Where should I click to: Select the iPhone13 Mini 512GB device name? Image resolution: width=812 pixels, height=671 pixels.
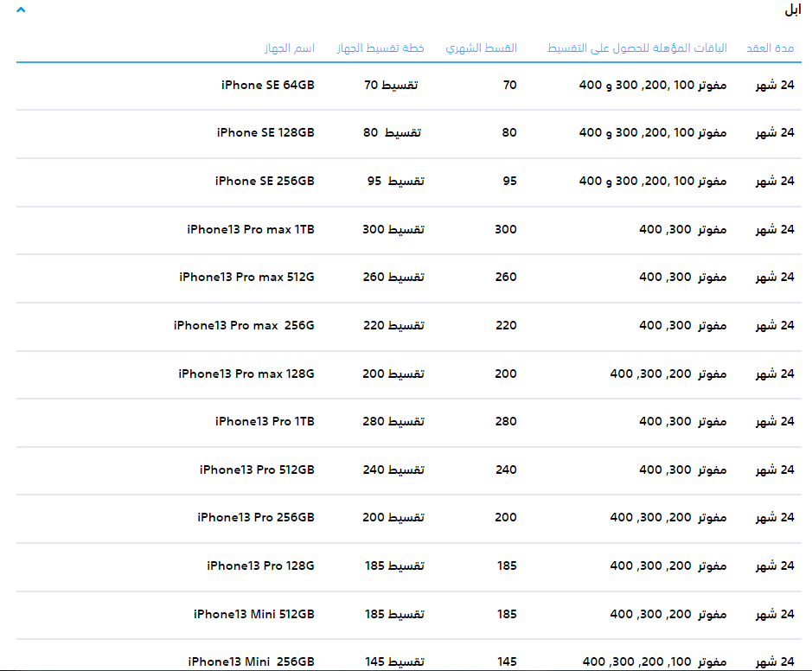[x=253, y=614]
